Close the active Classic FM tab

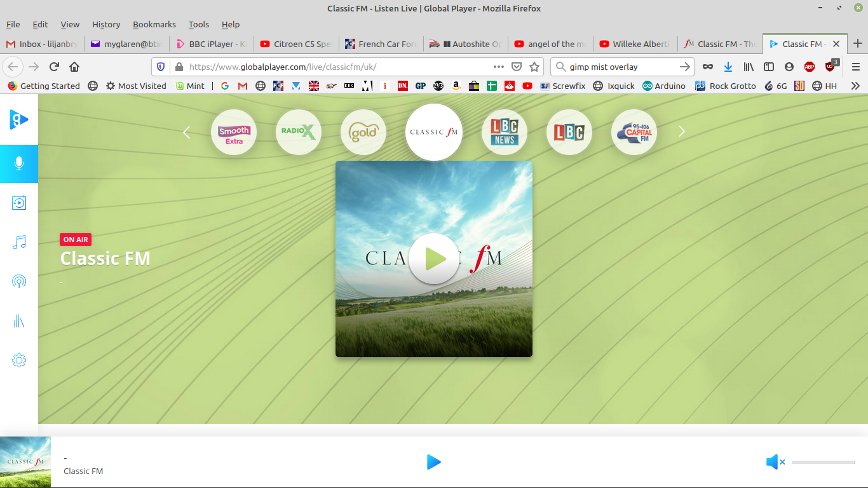(x=836, y=44)
